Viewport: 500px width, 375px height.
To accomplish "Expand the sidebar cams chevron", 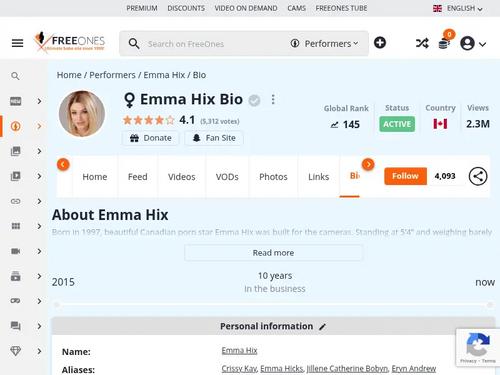I will tap(39, 251).
